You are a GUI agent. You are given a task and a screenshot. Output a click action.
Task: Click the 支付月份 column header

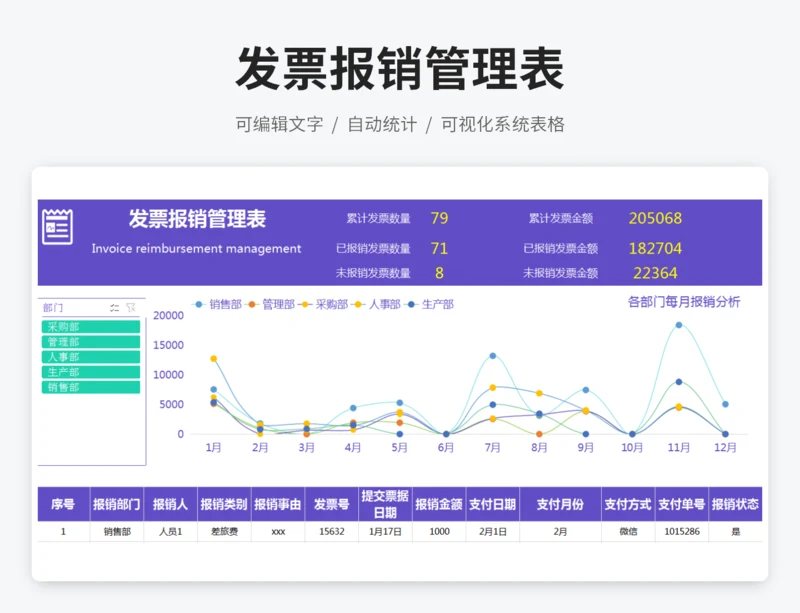click(x=560, y=504)
